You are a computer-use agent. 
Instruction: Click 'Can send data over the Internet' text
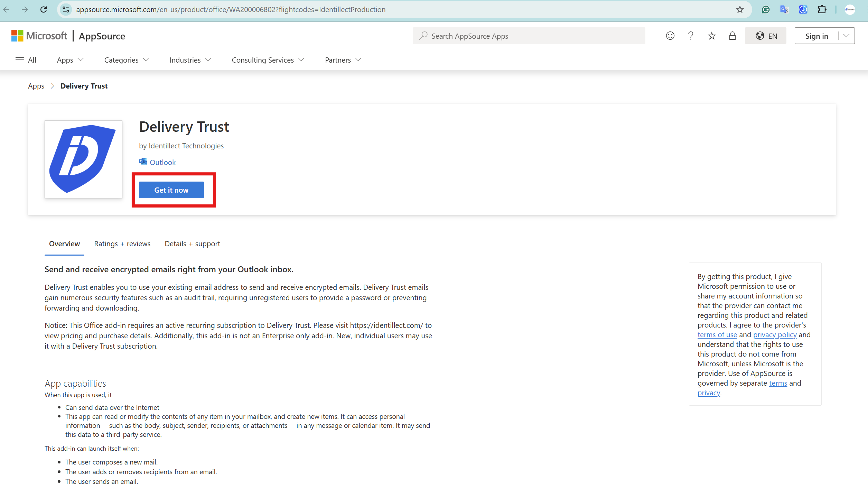point(112,407)
